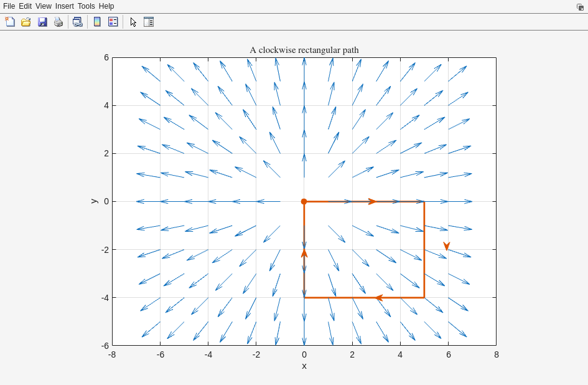Open the Insert menu

(x=64, y=6)
